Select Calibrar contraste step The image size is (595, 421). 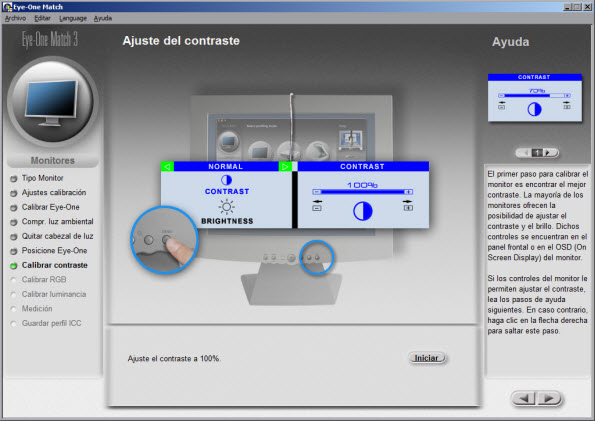(x=54, y=265)
